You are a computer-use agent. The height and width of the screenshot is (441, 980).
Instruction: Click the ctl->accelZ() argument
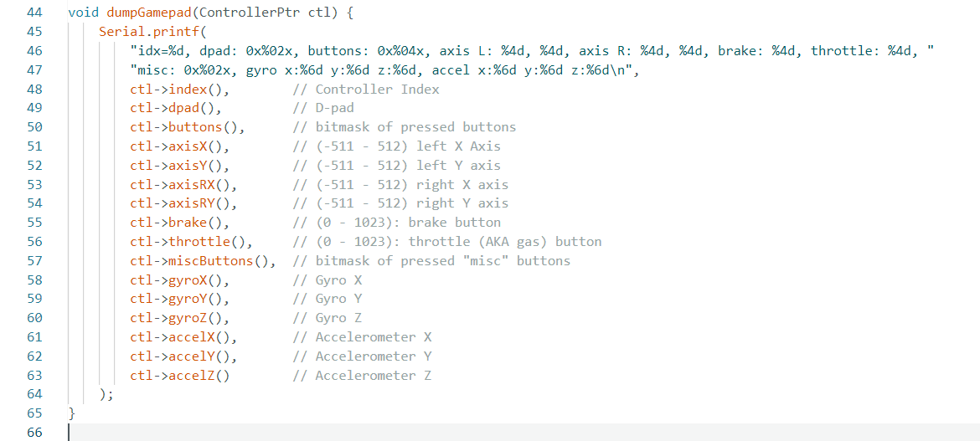179,376
